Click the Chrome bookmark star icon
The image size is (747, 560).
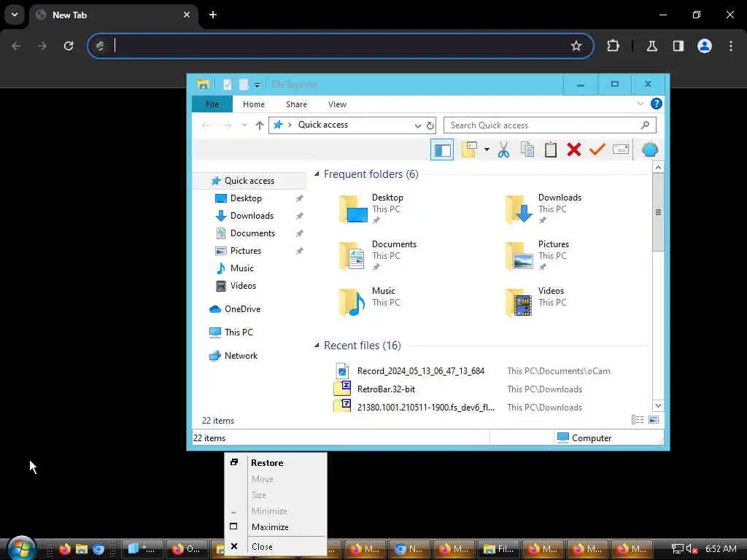(576, 46)
